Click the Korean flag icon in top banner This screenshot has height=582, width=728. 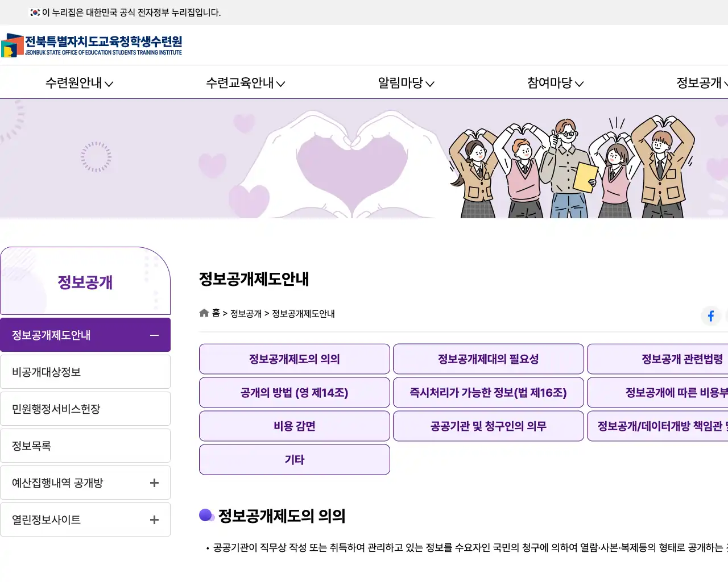coord(35,13)
